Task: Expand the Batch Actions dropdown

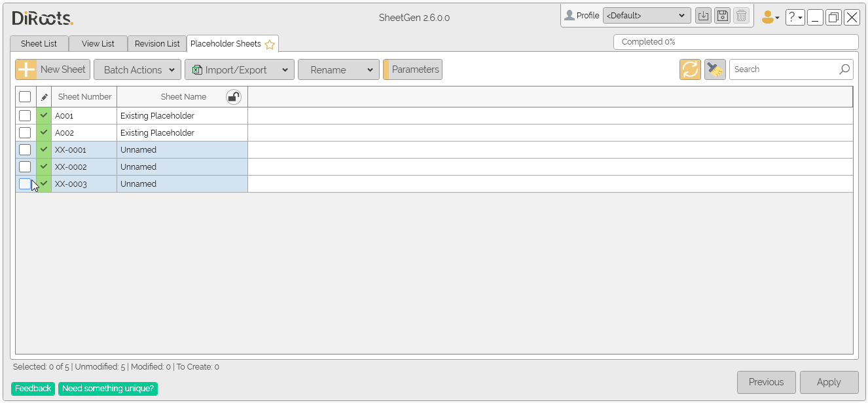Action: tap(137, 69)
